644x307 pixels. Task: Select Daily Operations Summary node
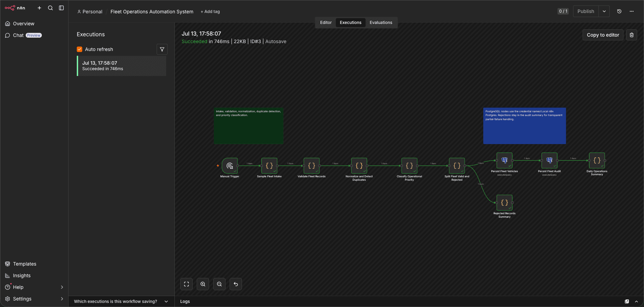coord(597,161)
